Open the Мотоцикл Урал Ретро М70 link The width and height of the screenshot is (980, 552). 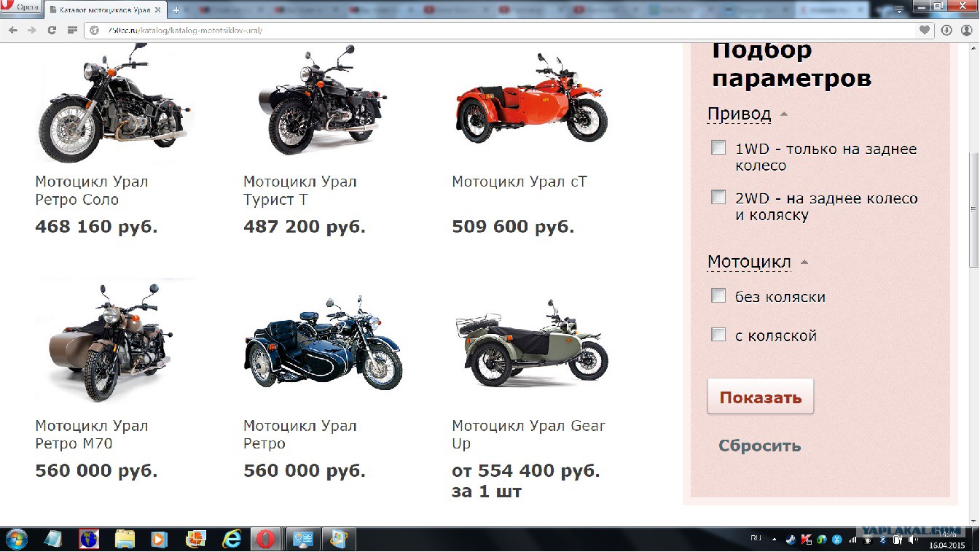92,435
